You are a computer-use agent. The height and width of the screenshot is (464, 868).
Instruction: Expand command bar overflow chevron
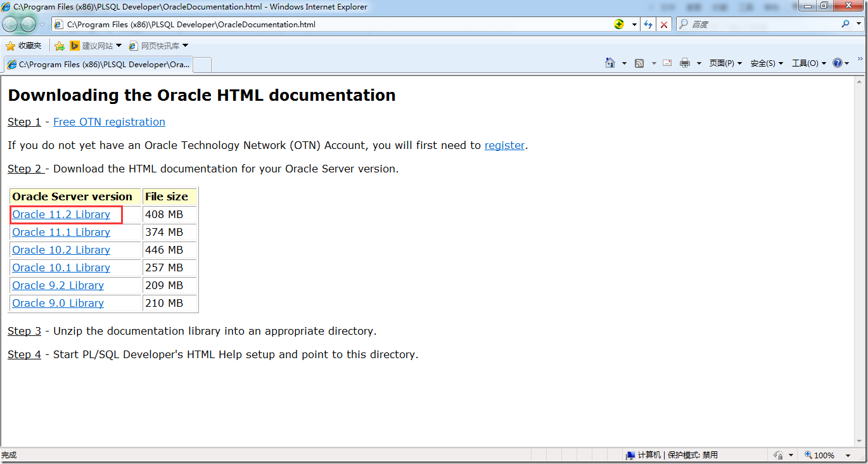[x=860, y=59]
